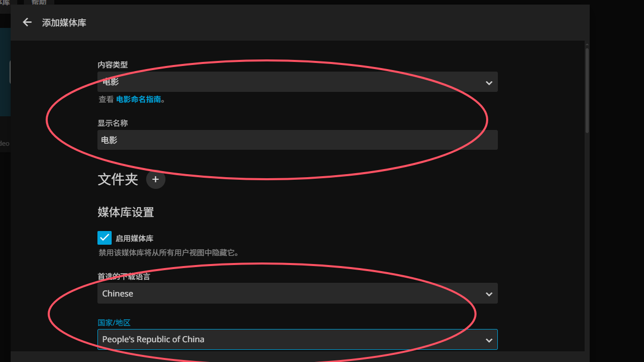The width and height of the screenshot is (644, 362).
Task: Click the chevron on the 内容类型 dropdown
Action: (x=489, y=82)
